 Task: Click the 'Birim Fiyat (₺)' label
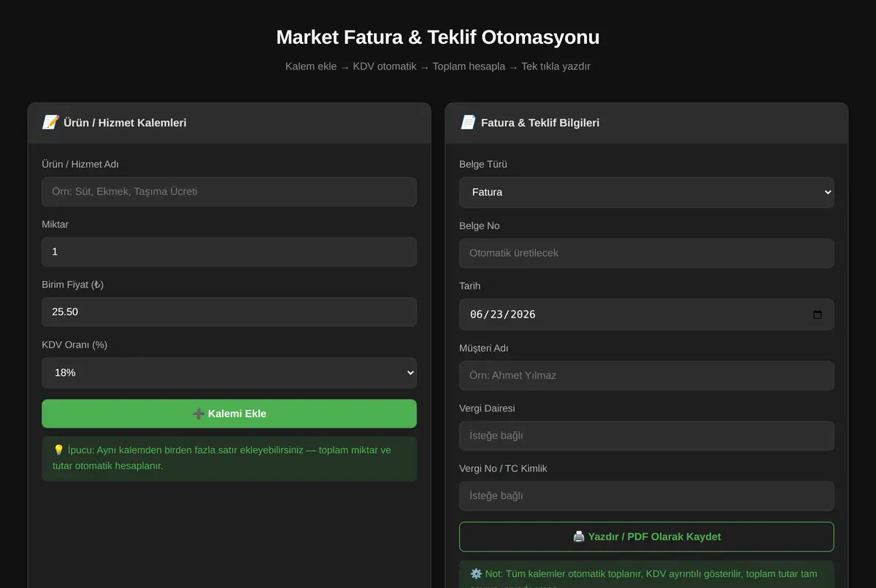73,285
